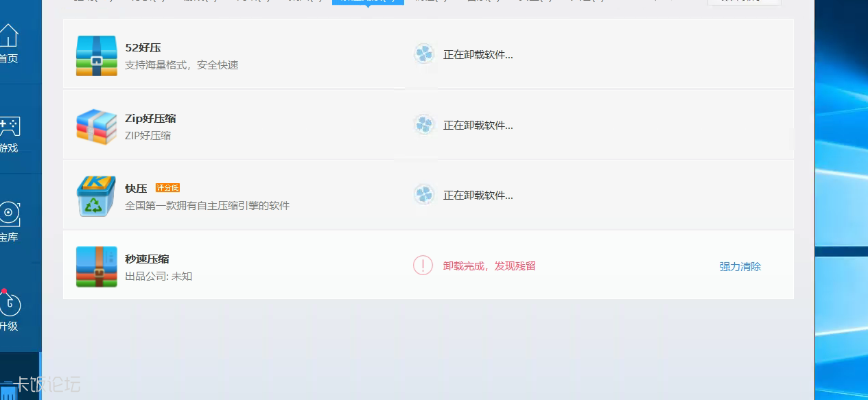Click the spinning uninstall indicator for Zip好压缩
The image size is (868, 400).
point(424,125)
